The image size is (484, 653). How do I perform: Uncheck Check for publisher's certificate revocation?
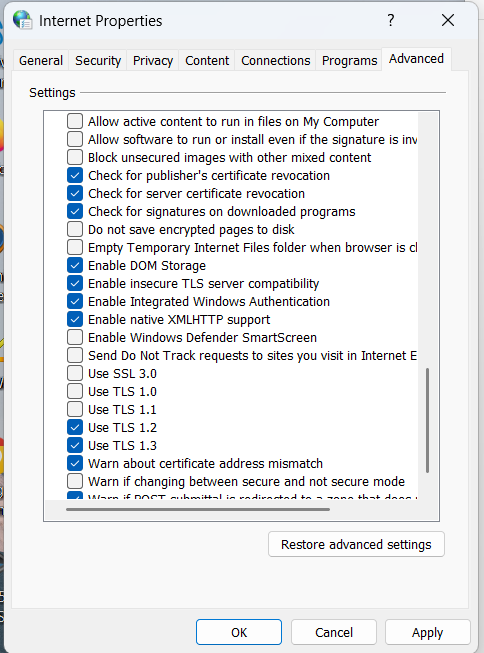(75, 175)
